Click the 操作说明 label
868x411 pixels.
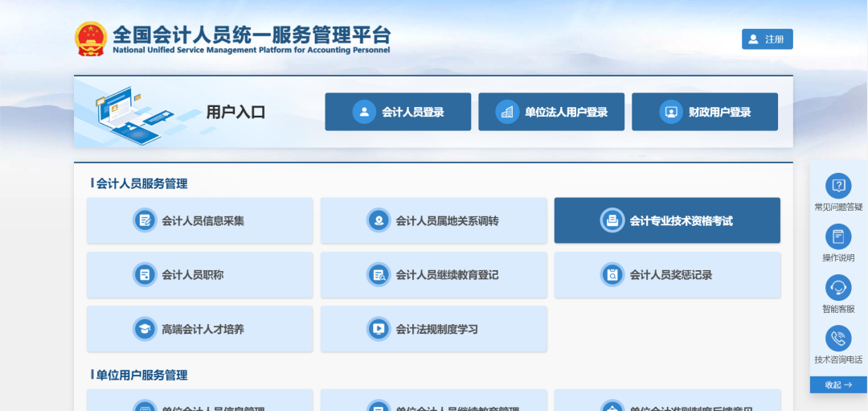838,258
